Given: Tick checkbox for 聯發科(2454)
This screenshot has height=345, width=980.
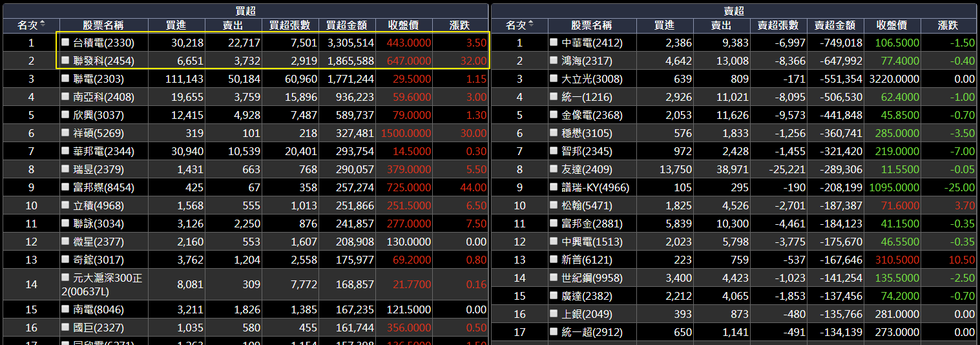Looking at the screenshot, I should (65, 60).
